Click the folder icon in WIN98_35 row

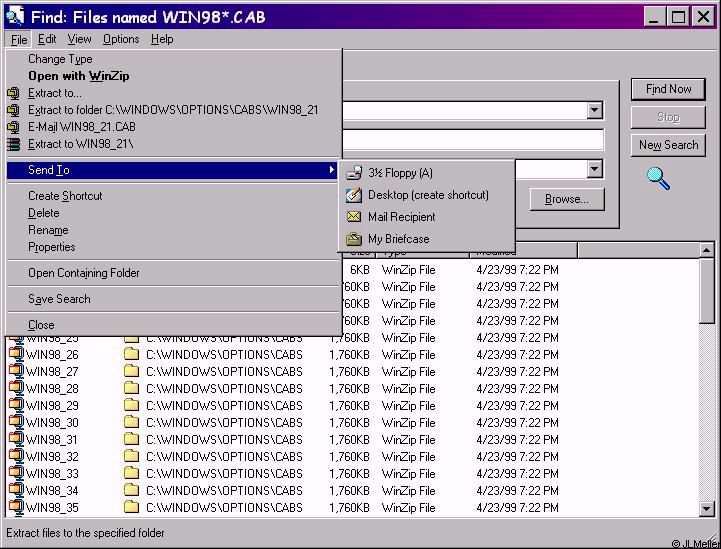[x=132, y=507]
